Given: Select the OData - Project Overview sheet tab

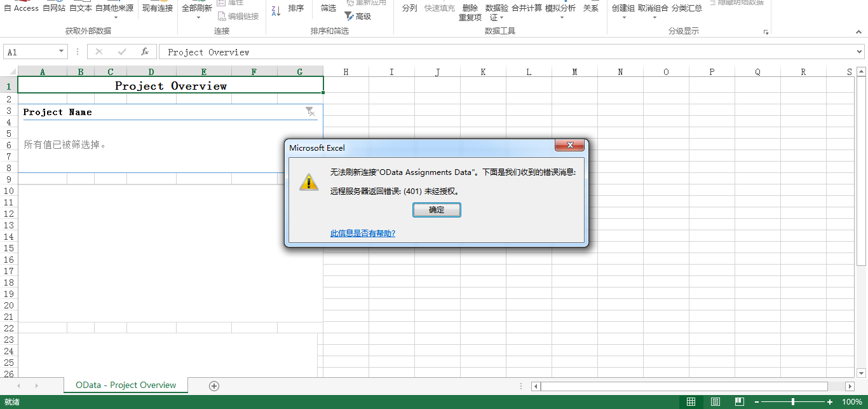Looking at the screenshot, I should pos(126,385).
